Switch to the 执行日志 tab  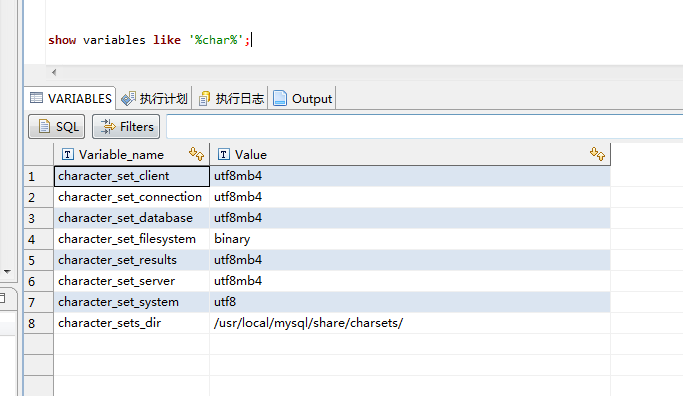(231, 99)
